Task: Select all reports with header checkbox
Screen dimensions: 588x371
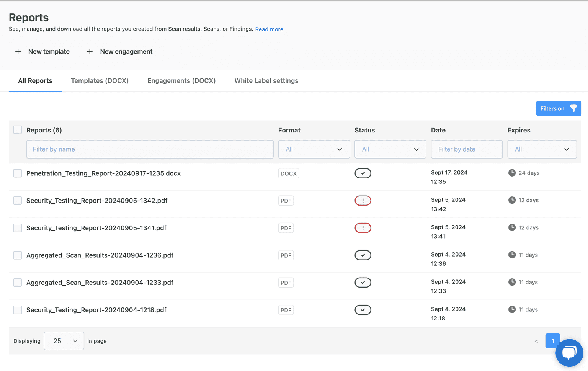Action: pos(18,130)
